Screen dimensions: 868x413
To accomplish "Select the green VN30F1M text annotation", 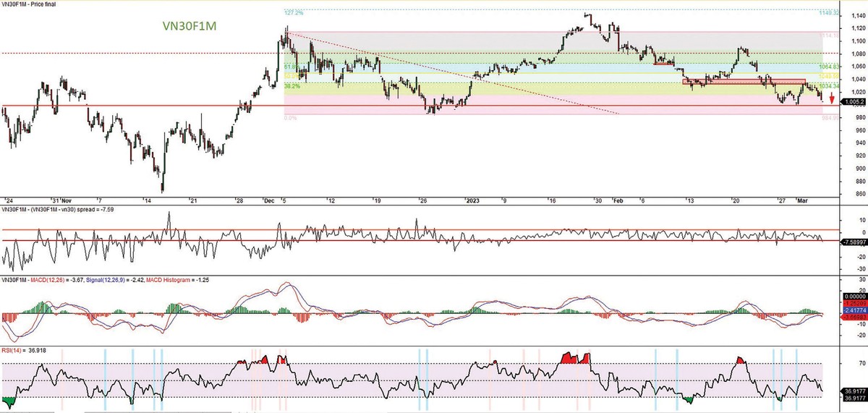I will [x=189, y=26].
